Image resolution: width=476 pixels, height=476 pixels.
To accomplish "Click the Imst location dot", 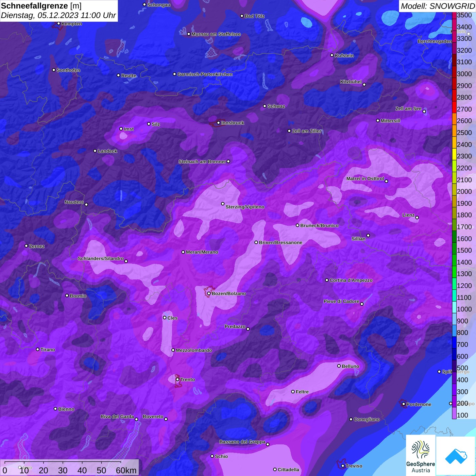I will [x=121, y=129].
